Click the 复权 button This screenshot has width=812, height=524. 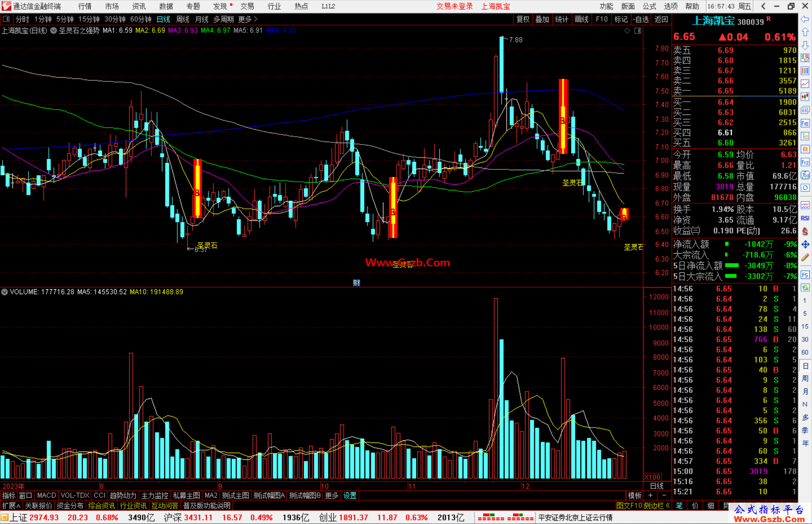pyautogui.click(x=523, y=19)
